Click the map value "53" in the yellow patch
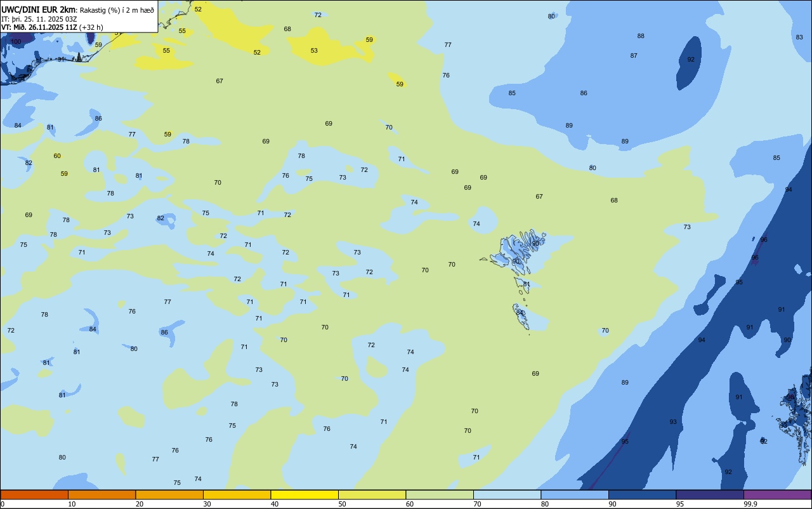Image resolution: width=812 pixels, height=509 pixels. tap(314, 51)
